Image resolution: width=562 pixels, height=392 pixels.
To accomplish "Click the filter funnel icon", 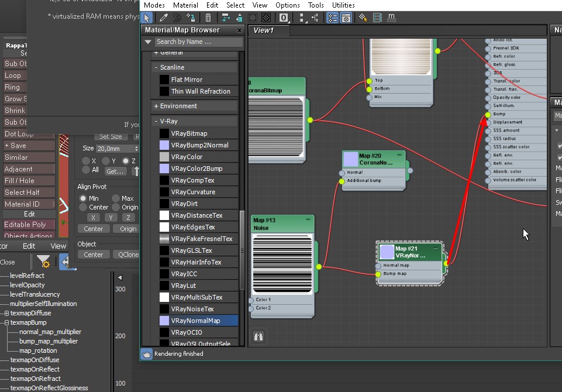I will click(x=43, y=262).
